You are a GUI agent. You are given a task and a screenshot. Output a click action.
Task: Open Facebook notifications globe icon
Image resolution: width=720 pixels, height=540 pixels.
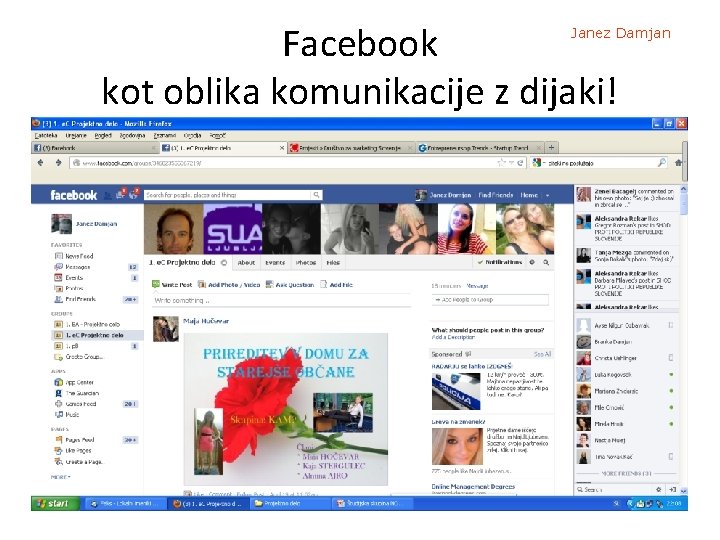pos(134,194)
